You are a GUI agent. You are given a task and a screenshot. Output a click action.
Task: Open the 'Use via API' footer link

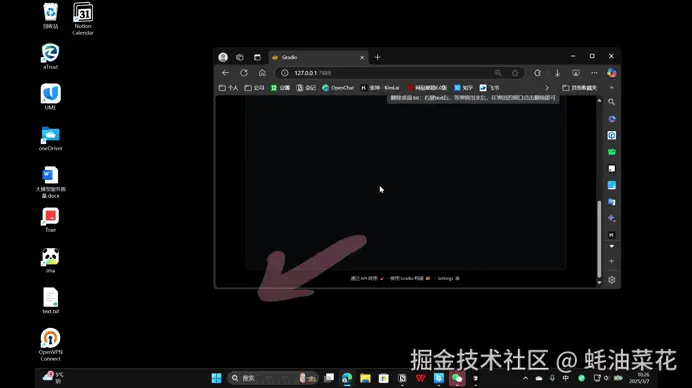367,279
